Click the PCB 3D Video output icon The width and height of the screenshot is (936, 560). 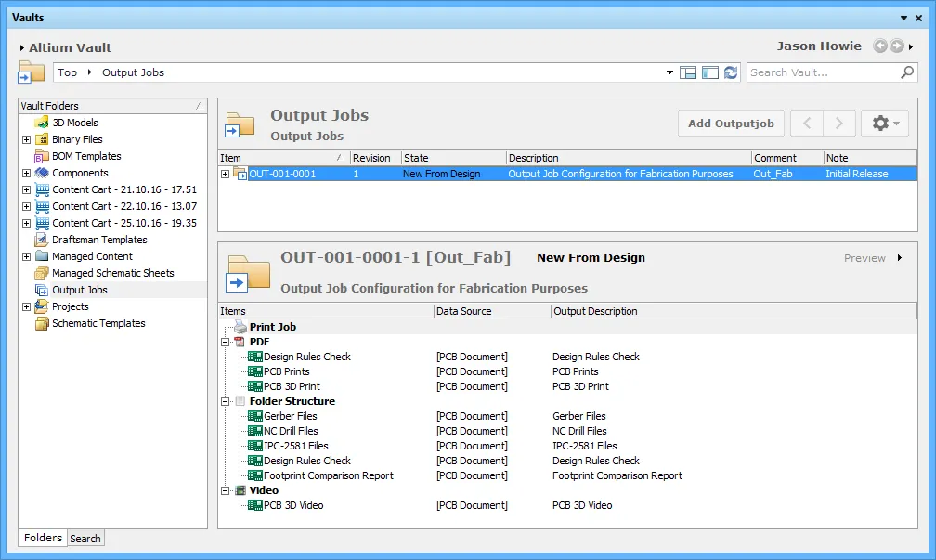click(254, 505)
